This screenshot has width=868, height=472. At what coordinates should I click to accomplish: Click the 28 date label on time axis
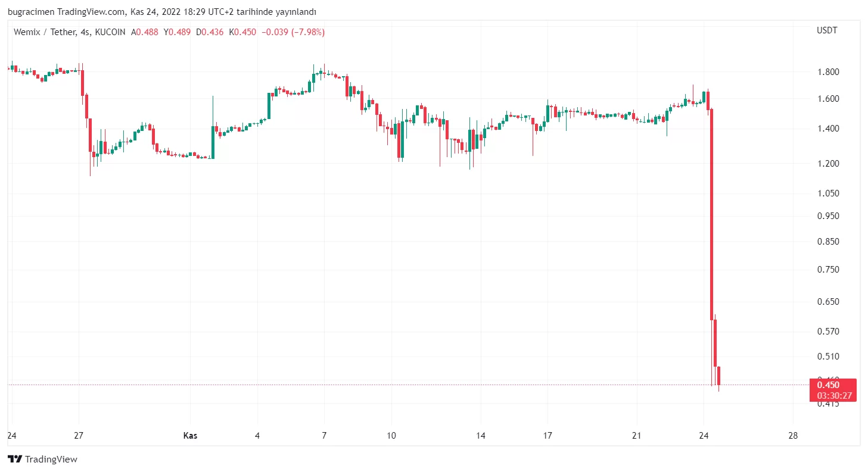[x=792, y=436]
